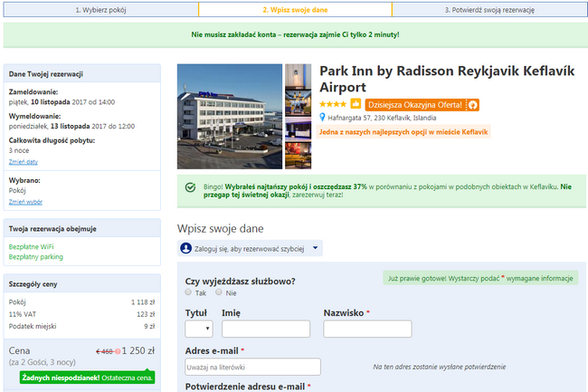Open the main hotel exterior photo

coord(230,116)
